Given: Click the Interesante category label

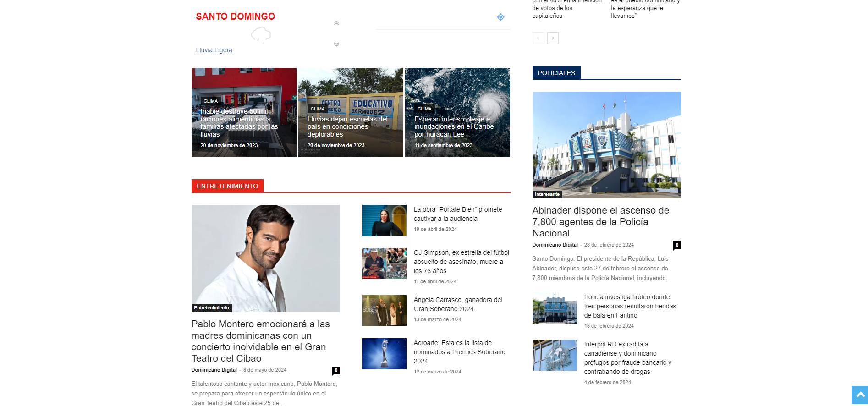Looking at the screenshot, I should point(547,194).
